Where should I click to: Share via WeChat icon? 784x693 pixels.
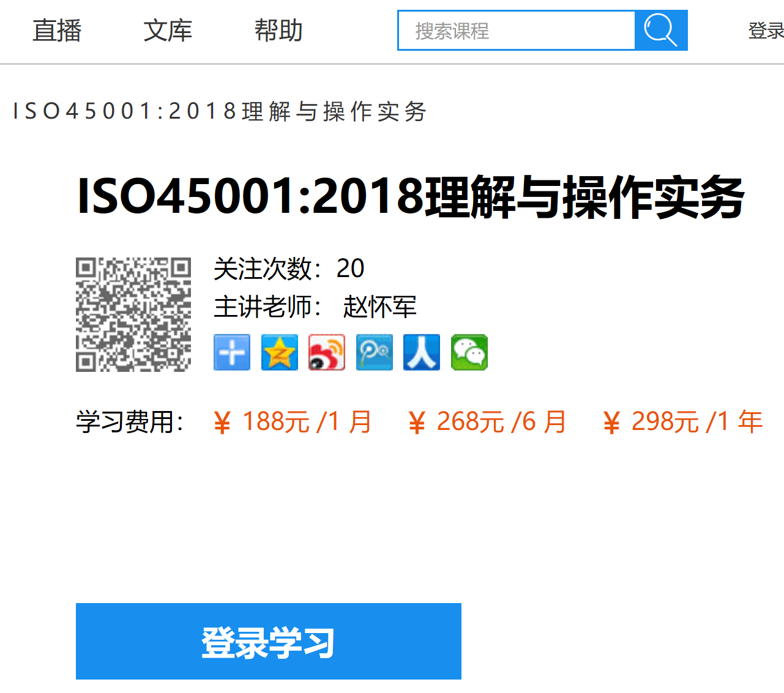tap(469, 352)
